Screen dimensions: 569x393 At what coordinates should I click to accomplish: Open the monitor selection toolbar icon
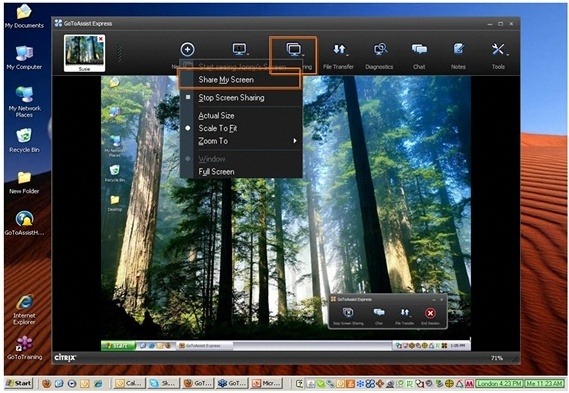point(240,49)
